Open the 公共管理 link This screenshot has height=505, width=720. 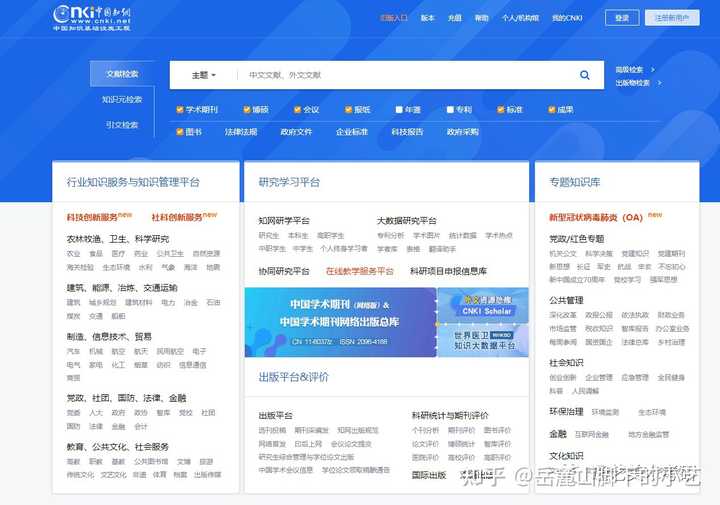tap(566, 301)
